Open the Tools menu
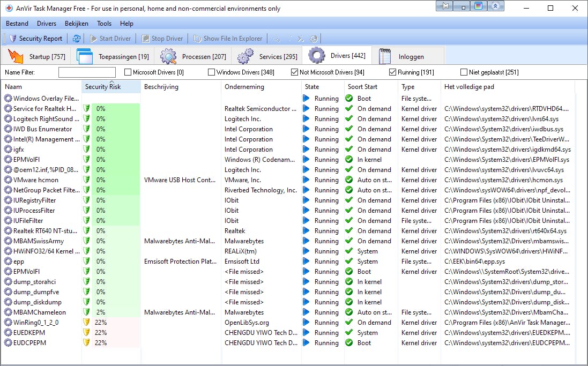 tap(104, 24)
